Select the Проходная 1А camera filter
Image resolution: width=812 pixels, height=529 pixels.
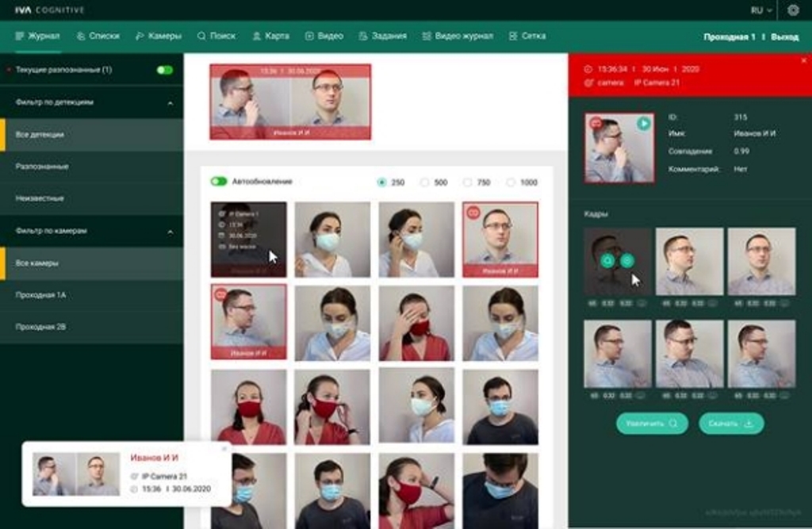(x=40, y=295)
